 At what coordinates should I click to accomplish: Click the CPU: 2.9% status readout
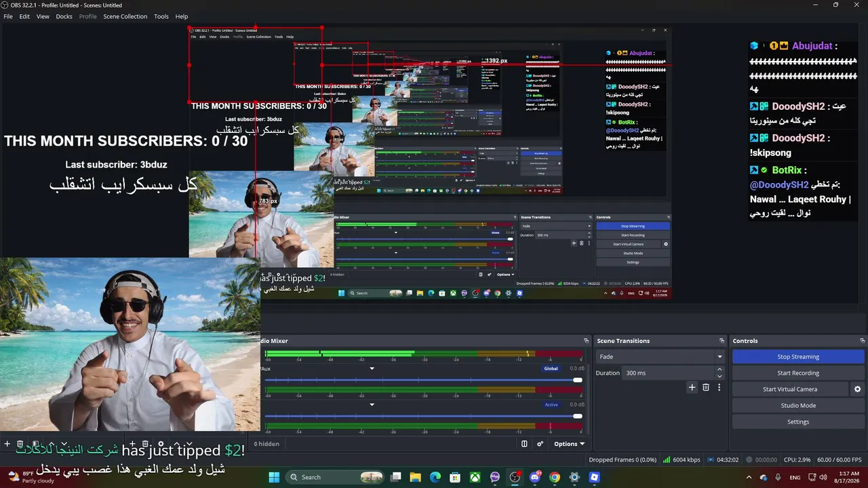(798, 460)
